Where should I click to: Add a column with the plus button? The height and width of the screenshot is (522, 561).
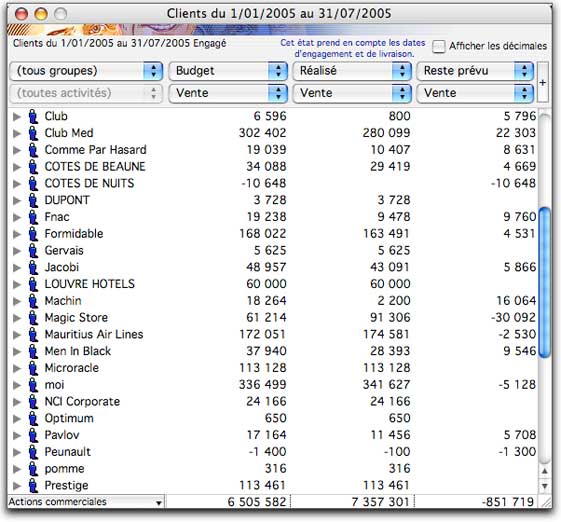click(x=543, y=83)
